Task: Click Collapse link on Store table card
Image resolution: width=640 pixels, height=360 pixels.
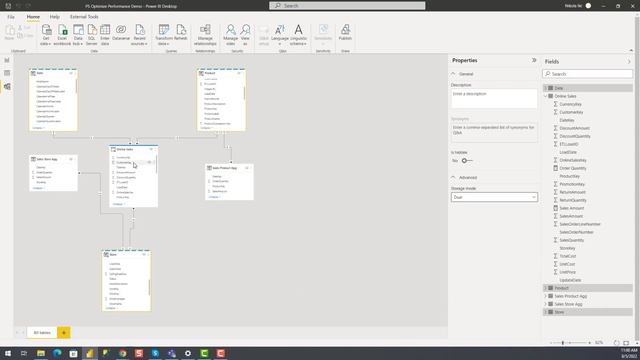Action: 111,308
